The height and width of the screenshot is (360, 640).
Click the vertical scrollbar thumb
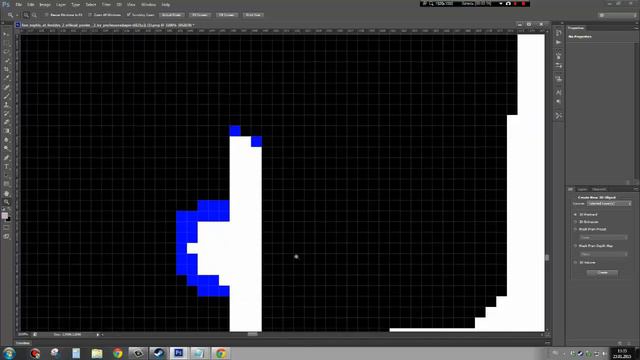point(547,258)
